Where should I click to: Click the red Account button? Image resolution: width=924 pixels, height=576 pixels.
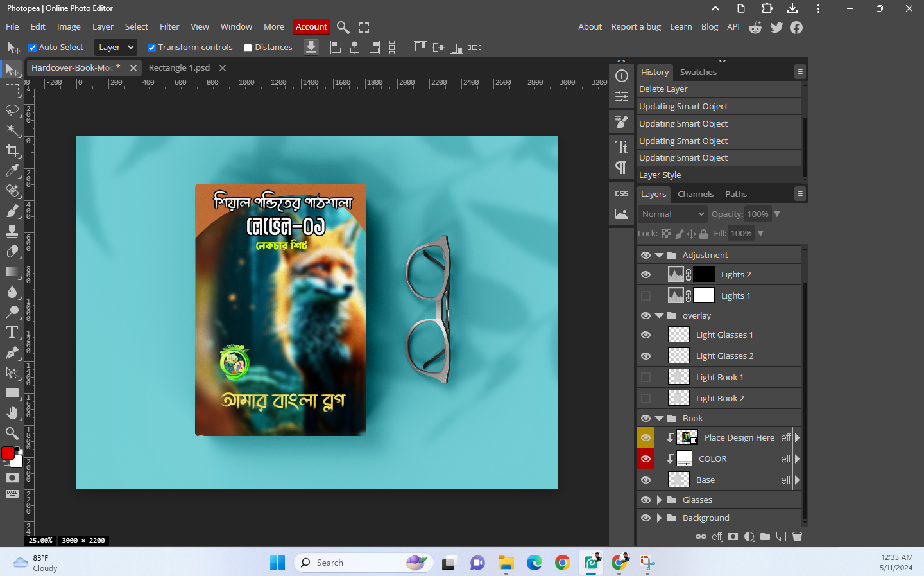click(x=311, y=27)
